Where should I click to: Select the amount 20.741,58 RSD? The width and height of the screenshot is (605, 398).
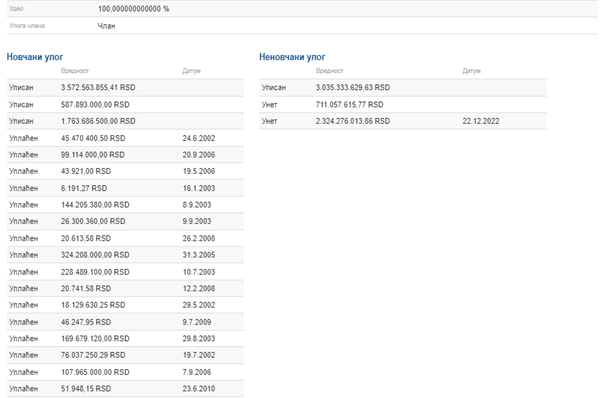(86, 288)
